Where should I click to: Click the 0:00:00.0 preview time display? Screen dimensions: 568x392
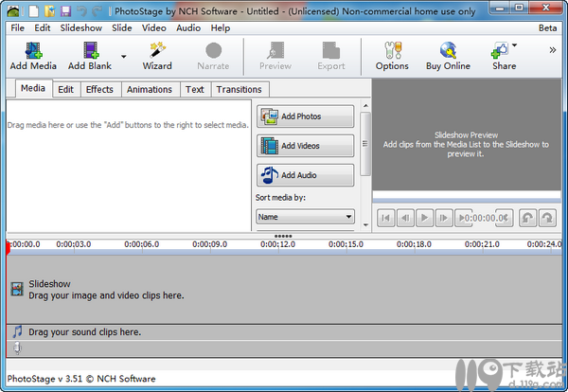pos(486,218)
